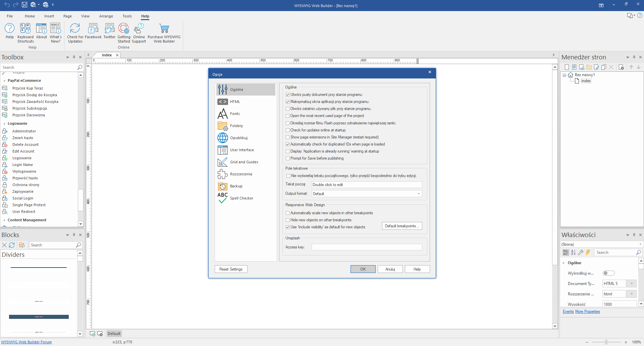Open the Facebook page link

93,31
